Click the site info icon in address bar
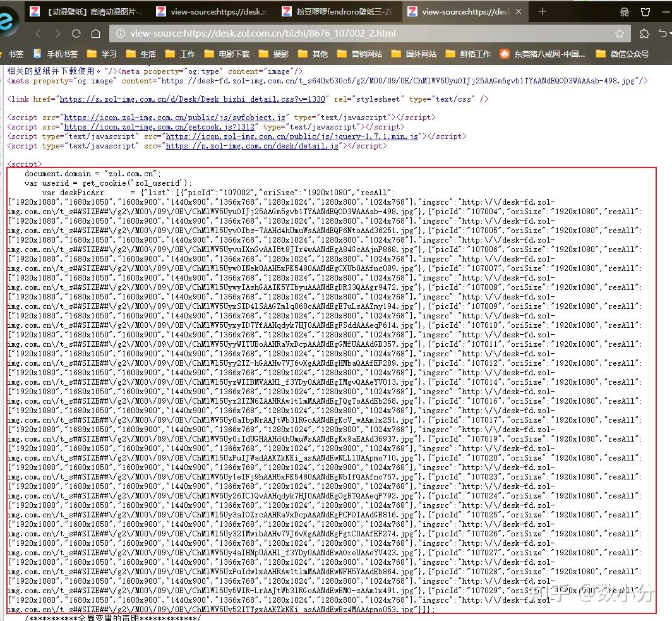Screen dimensions: 672x621 click(120, 33)
